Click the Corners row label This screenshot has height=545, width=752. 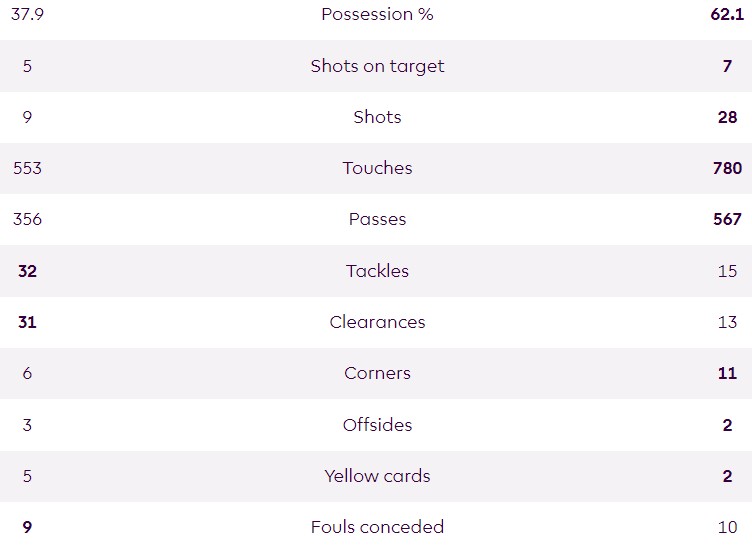(x=377, y=373)
